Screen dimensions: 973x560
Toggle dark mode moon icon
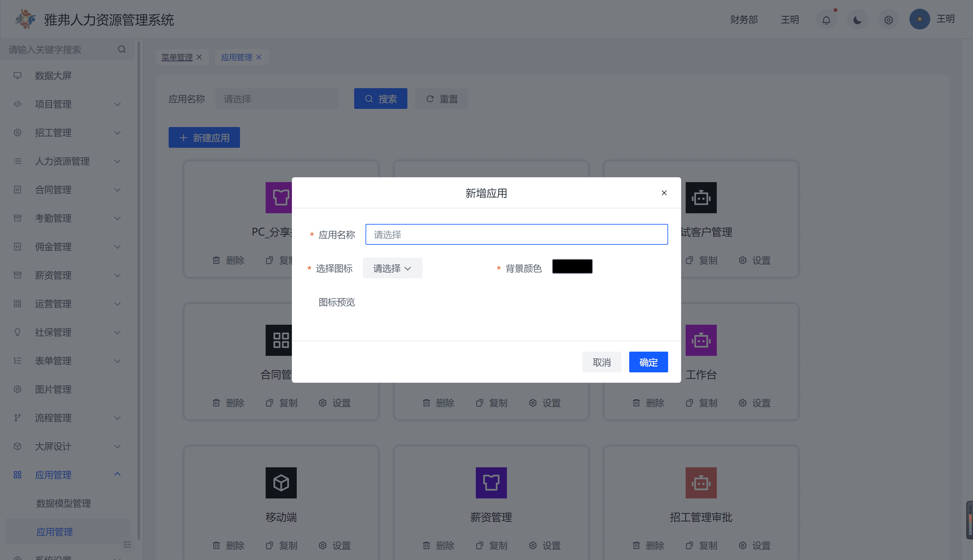point(857,20)
